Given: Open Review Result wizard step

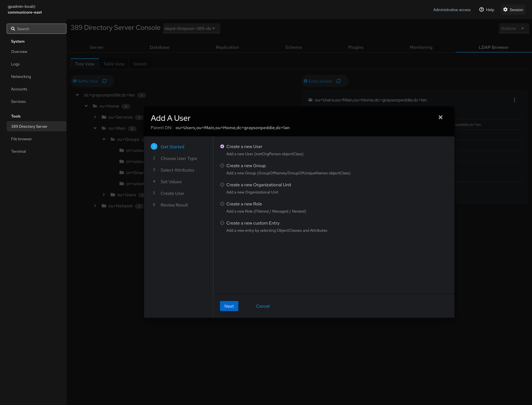Looking at the screenshot, I should 174,205.
